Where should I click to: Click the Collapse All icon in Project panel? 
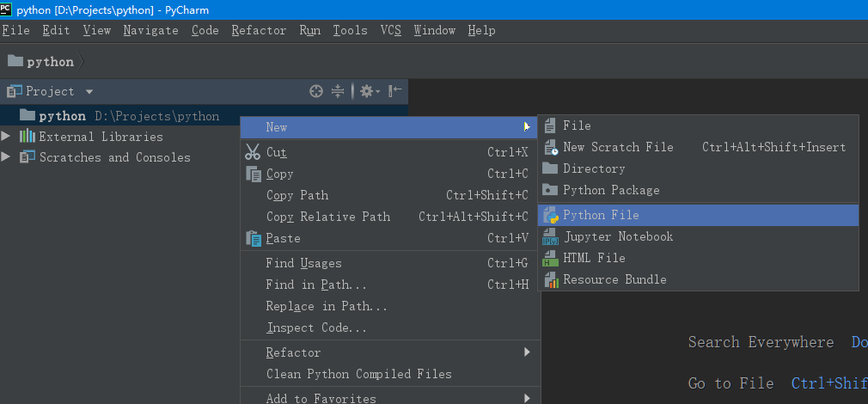tap(338, 91)
